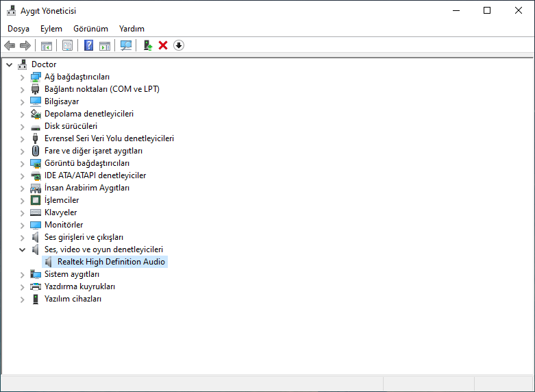Click the update device driver icon
The height and width of the screenshot is (392, 535).
(x=147, y=45)
